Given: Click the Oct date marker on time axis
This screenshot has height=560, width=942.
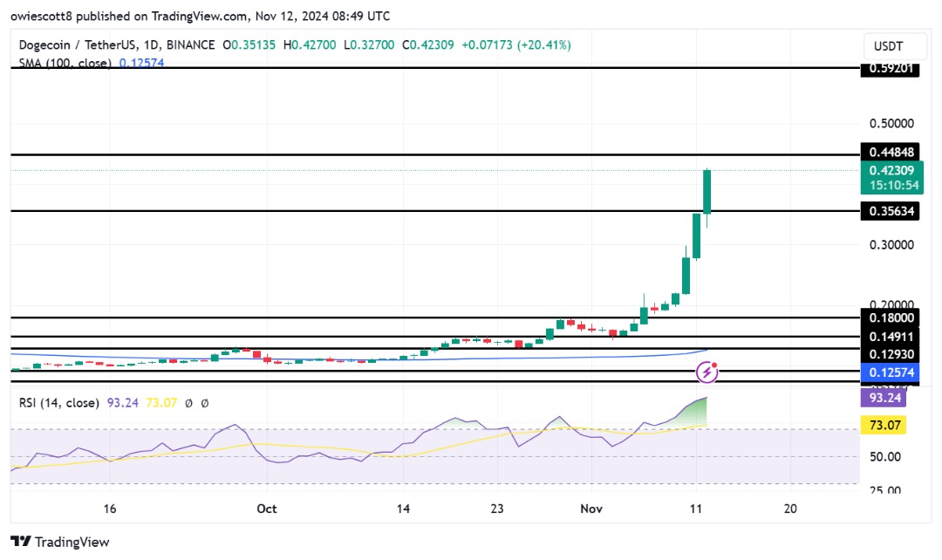Looking at the screenshot, I should pyautogui.click(x=267, y=508).
